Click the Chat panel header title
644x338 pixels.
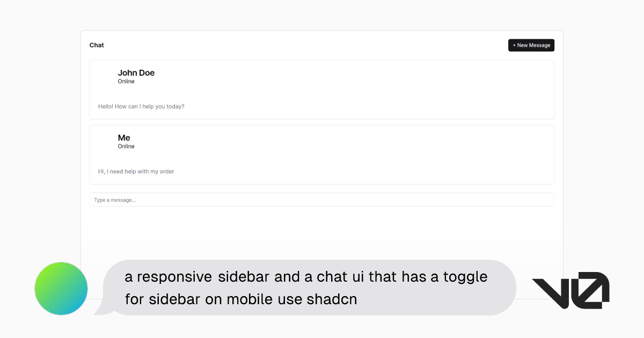(97, 45)
